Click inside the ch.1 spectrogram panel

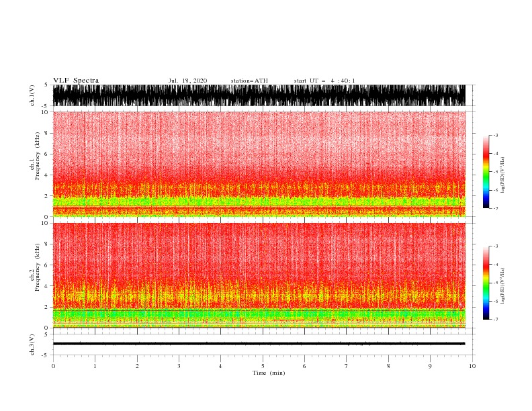259,164
